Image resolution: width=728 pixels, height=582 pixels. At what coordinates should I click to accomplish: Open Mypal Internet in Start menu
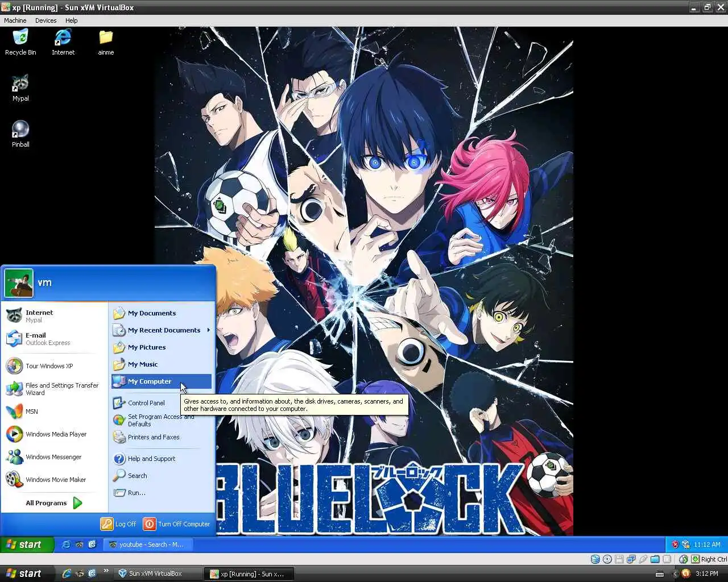[55, 316]
